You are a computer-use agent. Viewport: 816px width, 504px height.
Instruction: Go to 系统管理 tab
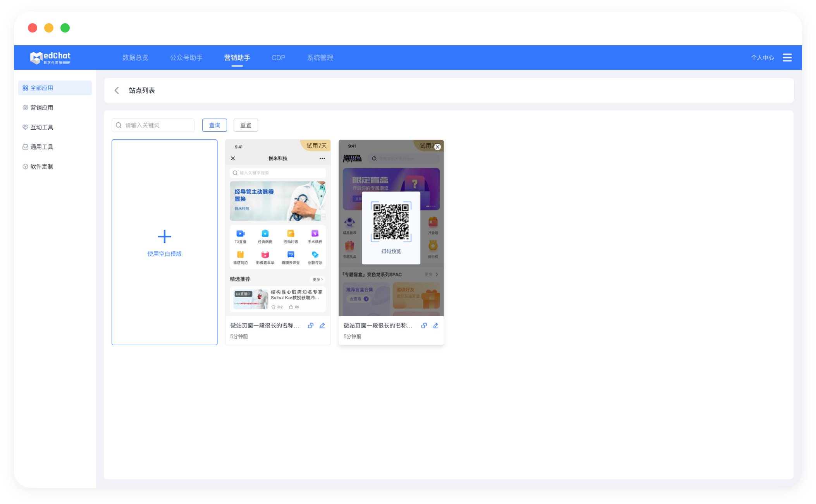[x=320, y=58]
